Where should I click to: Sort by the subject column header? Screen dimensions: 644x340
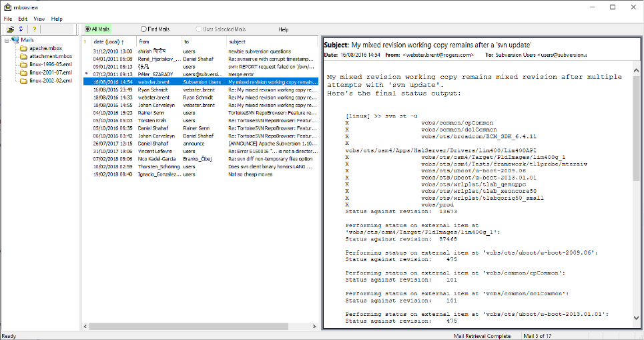[272, 41]
